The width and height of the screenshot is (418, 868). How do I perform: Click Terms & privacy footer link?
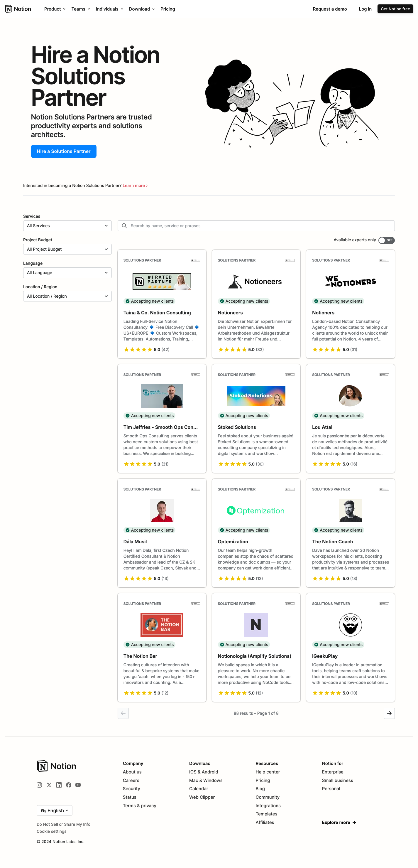(139, 806)
